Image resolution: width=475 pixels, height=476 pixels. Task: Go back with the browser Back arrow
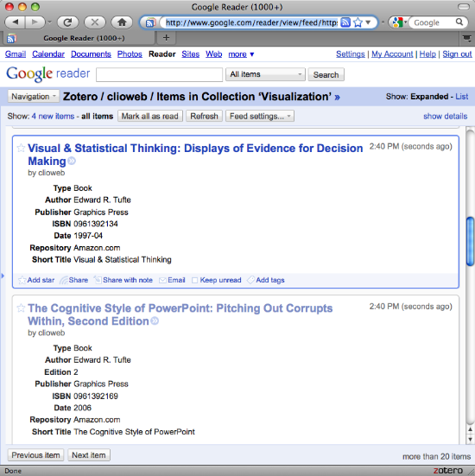point(15,22)
